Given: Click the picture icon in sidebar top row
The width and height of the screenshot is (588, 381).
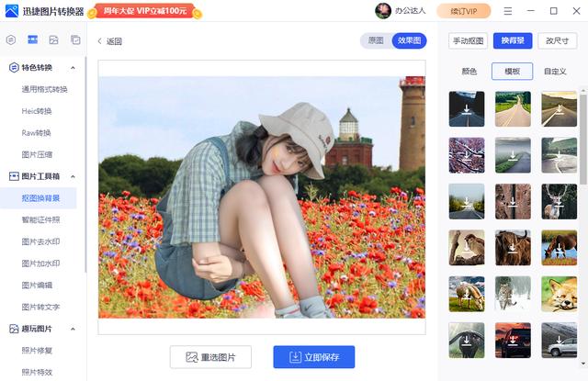Looking at the screenshot, I should coord(53,40).
